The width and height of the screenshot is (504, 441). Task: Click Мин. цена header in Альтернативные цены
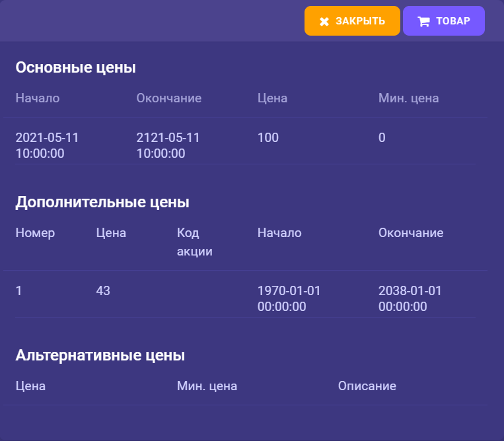[207, 386]
